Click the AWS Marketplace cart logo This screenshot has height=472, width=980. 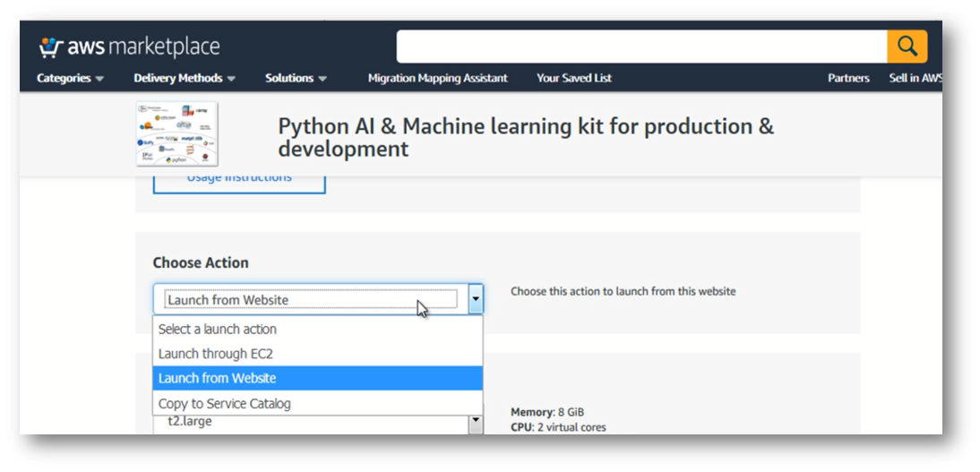point(129,47)
